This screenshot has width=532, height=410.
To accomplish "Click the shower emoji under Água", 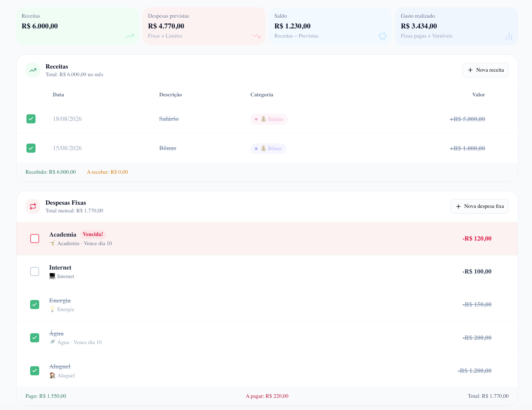I will [x=52, y=342].
